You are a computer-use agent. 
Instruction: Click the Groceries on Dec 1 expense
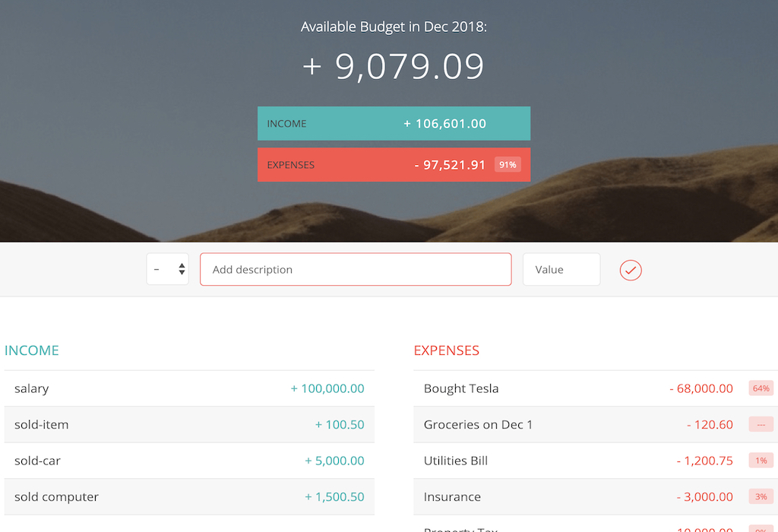click(577, 425)
